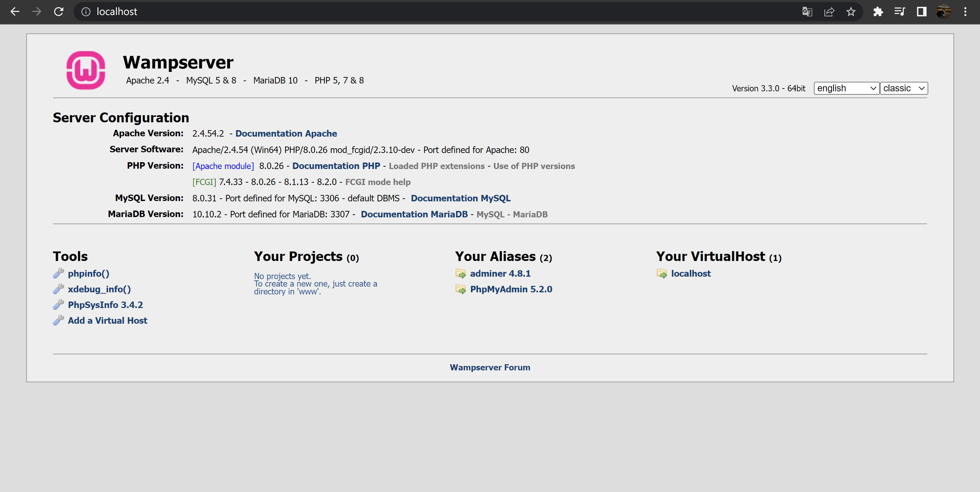Click the Server Software value text
This screenshot has height=492, width=980.
click(361, 150)
